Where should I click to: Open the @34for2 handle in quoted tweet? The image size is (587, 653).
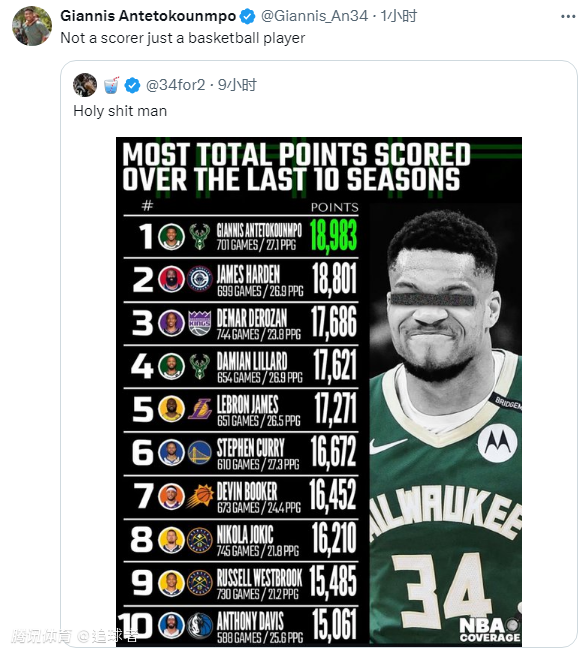[176, 85]
